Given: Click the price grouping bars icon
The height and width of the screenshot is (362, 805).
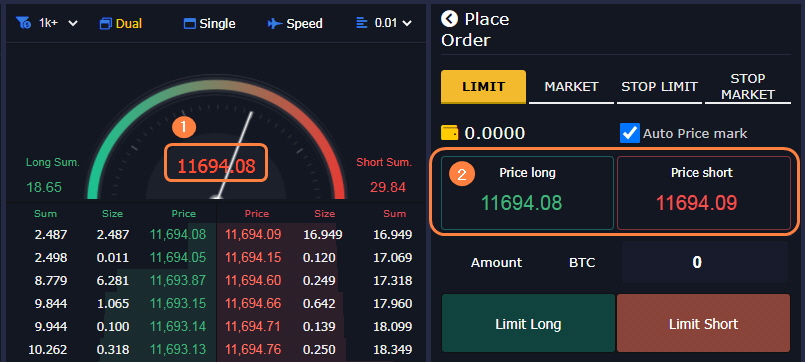Looking at the screenshot, I should 362,23.
